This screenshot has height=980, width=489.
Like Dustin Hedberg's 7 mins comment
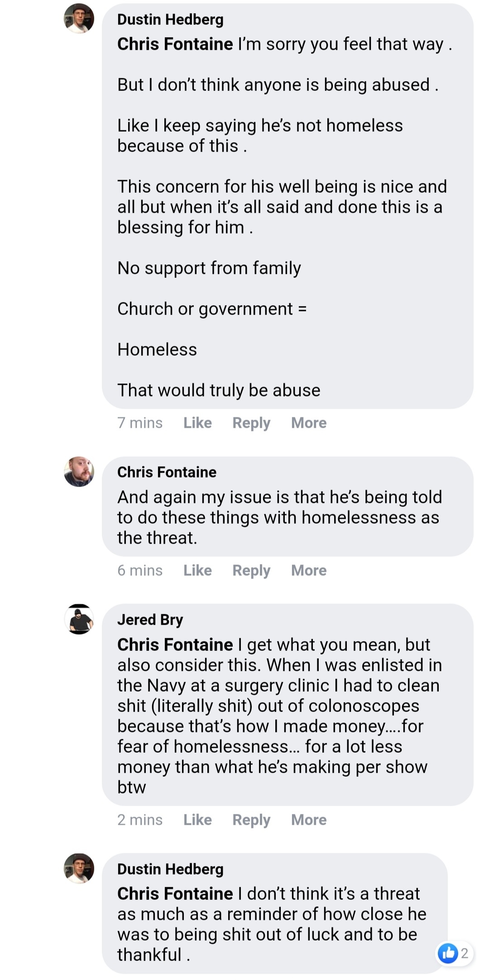click(197, 423)
